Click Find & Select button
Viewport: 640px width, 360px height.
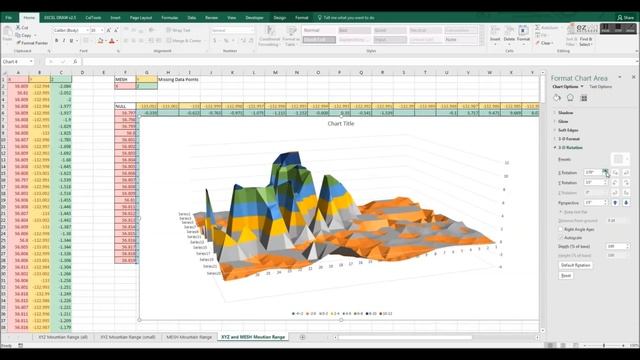[586, 42]
